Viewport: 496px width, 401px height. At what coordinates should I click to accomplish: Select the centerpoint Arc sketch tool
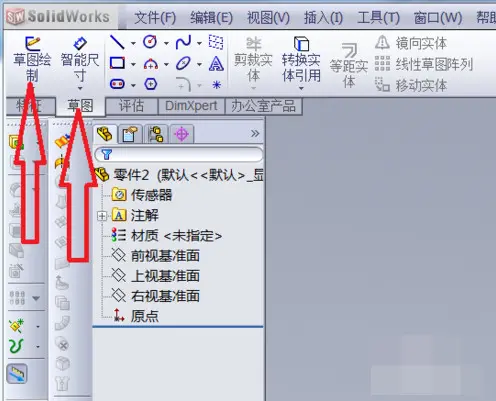[151, 63]
